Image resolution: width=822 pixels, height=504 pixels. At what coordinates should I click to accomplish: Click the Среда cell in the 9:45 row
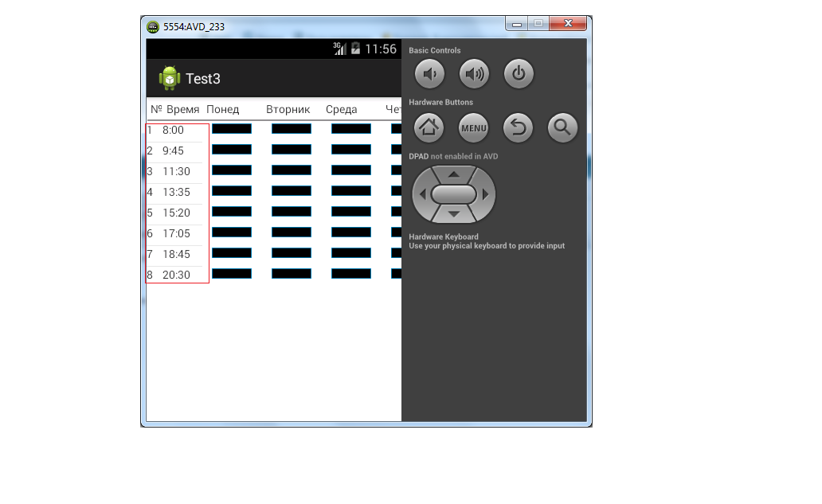tap(351, 150)
